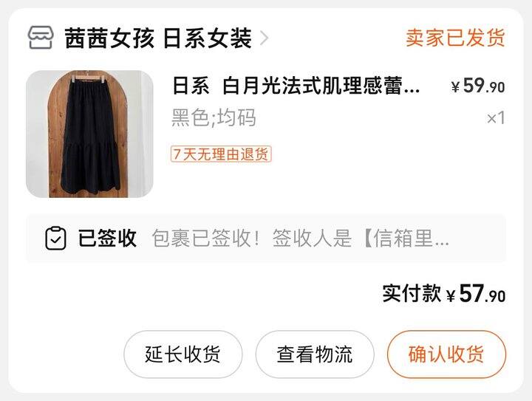Confirm receipt with 确认收货 button
Screen dimensions: 532x401
pyautogui.click(x=446, y=354)
